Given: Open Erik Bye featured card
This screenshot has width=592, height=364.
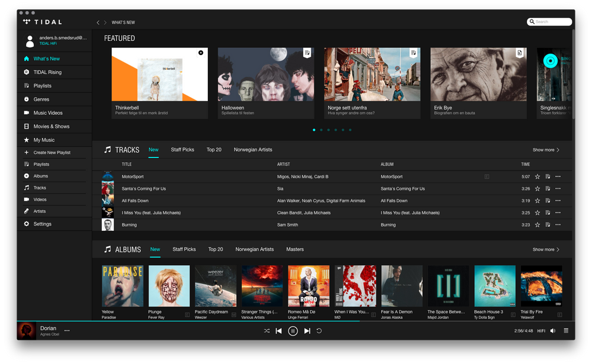Looking at the screenshot, I should tap(478, 83).
